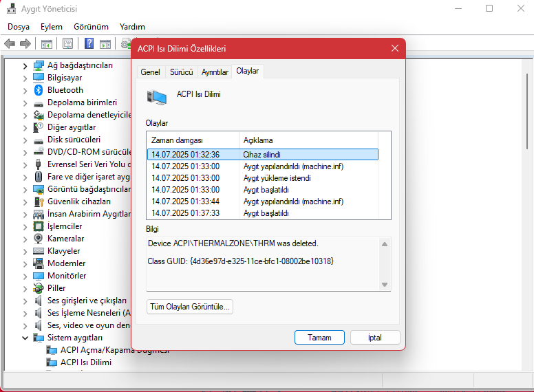Click the Kameralar camera icon
This screenshot has width=534, height=392.
point(39,238)
